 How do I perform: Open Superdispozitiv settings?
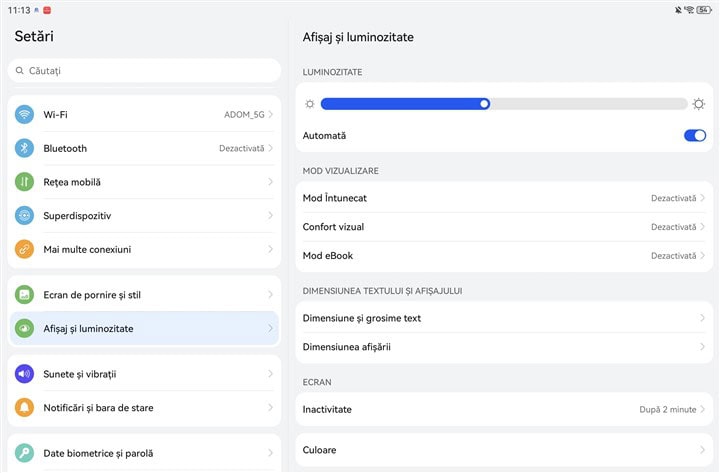coord(144,215)
